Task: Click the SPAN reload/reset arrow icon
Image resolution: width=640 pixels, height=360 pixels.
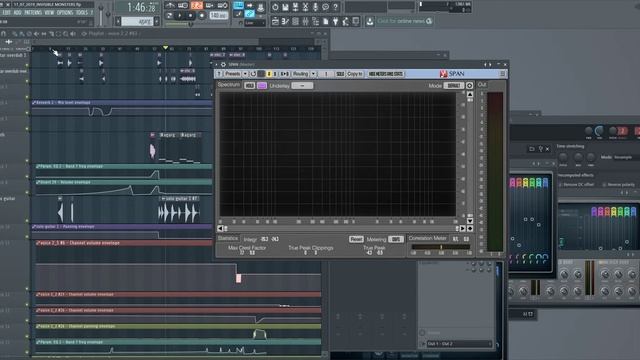Action: (x=253, y=74)
